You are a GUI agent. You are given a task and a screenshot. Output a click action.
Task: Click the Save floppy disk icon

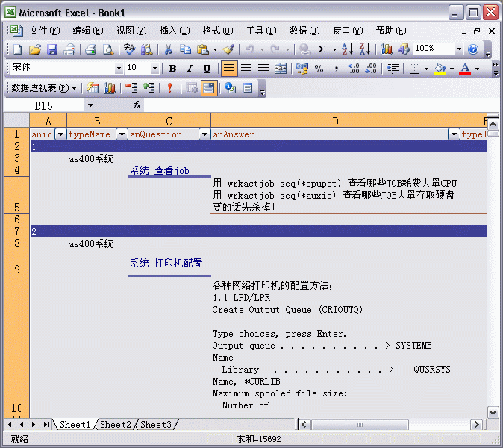pyautogui.click(x=52, y=49)
